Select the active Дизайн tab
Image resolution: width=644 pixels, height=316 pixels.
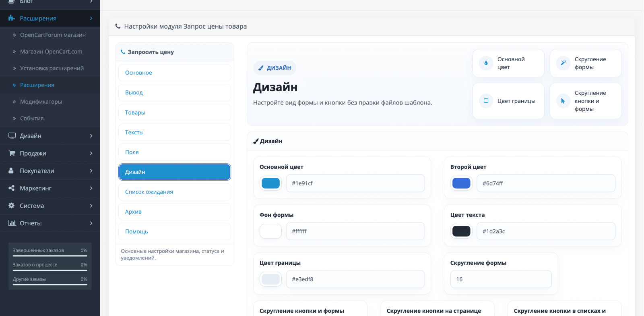175,172
